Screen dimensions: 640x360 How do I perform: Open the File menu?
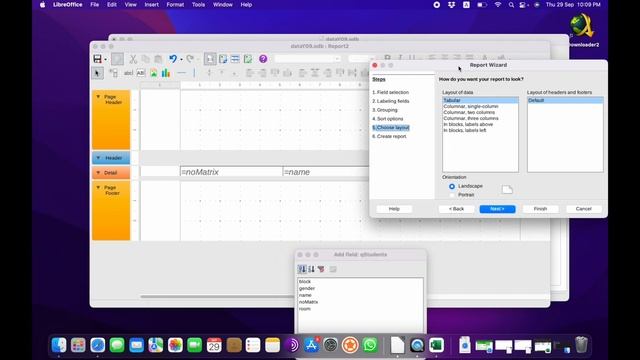coord(95,5)
